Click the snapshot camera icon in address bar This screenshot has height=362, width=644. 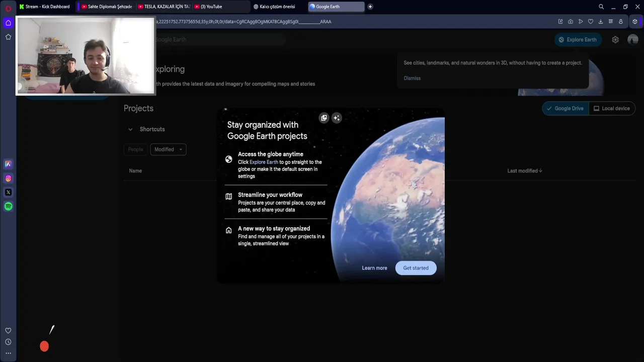[x=571, y=22]
